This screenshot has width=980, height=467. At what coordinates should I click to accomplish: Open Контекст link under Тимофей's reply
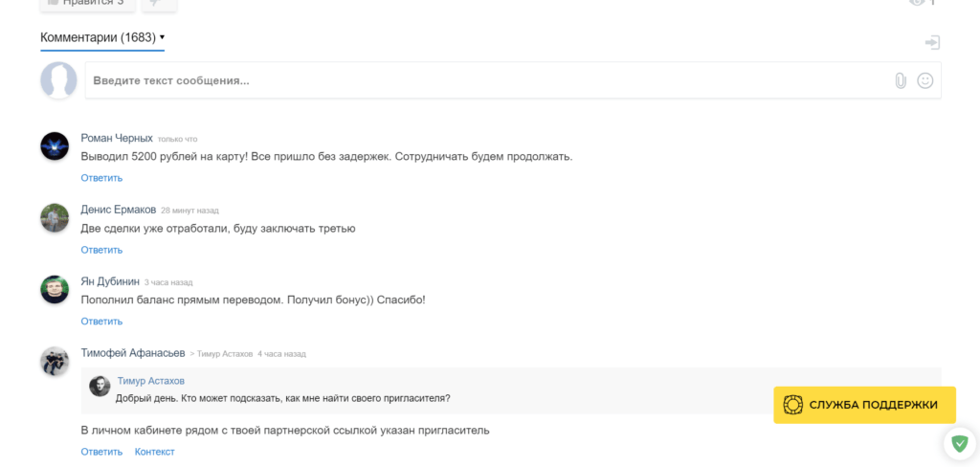tap(155, 452)
